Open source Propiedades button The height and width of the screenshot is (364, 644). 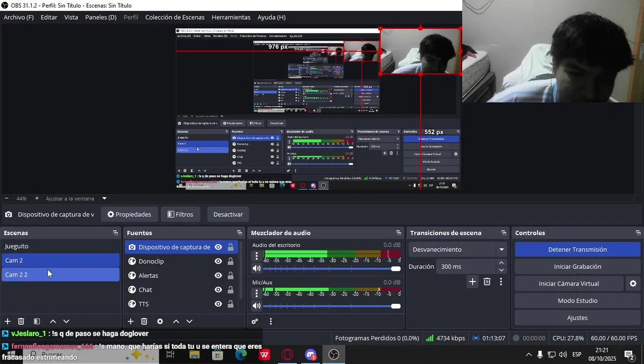[129, 214]
